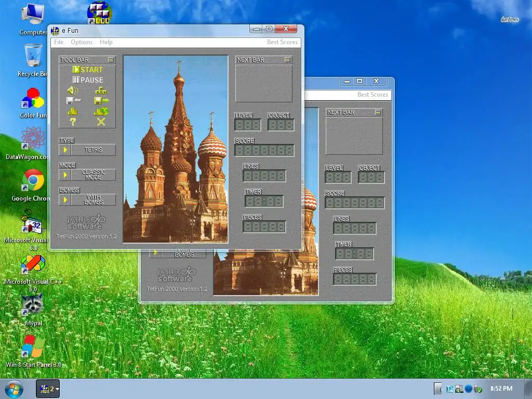This screenshot has width=532, height=399.
Task: Open Best Scores in back window
Action: 373,95
